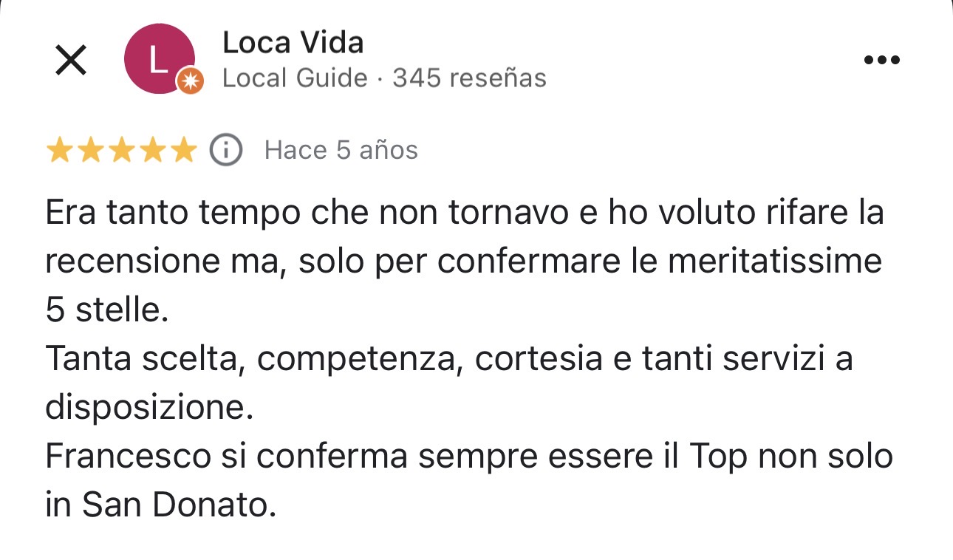
Task: Open the pink 'L' profile avatar
Action: (x=158, y=59)
